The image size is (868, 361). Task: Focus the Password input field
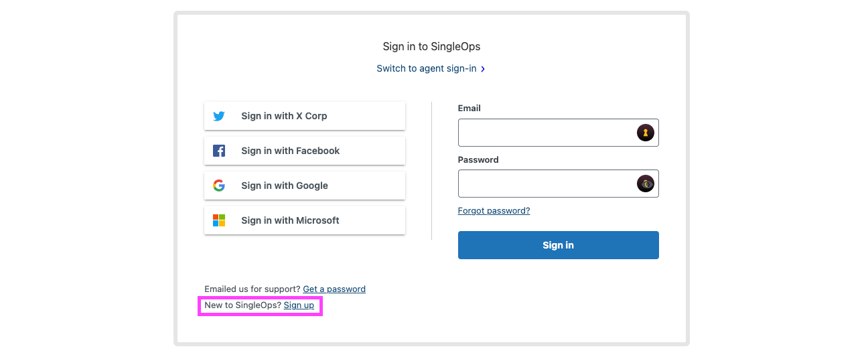[546, 184]
